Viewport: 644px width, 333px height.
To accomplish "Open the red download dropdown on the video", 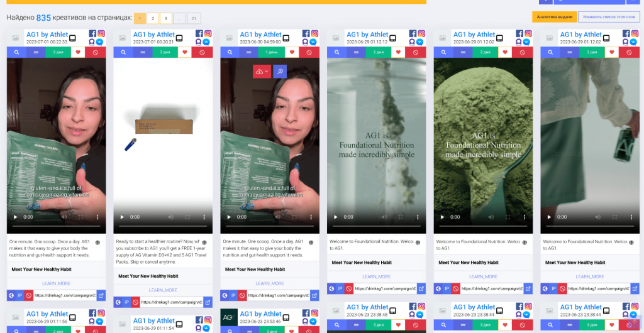I will [262, 72].
